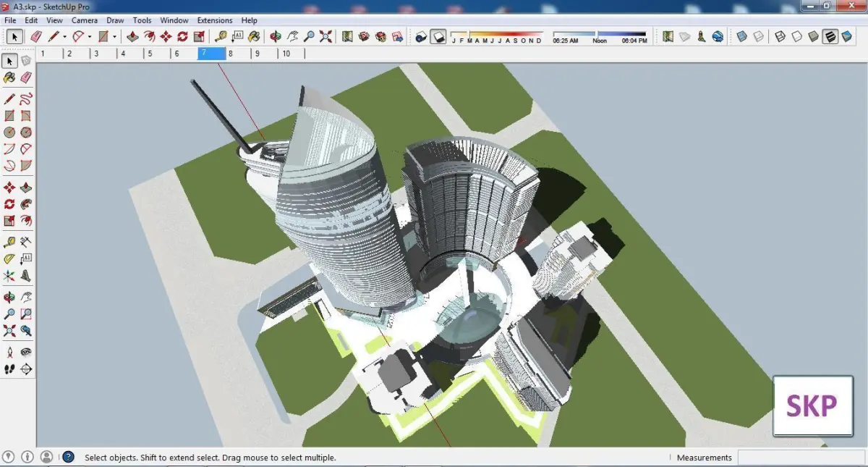The image size is (868, 467).
Task: Toggle the Show/Hide Shadows button
Action: point(438,36)
